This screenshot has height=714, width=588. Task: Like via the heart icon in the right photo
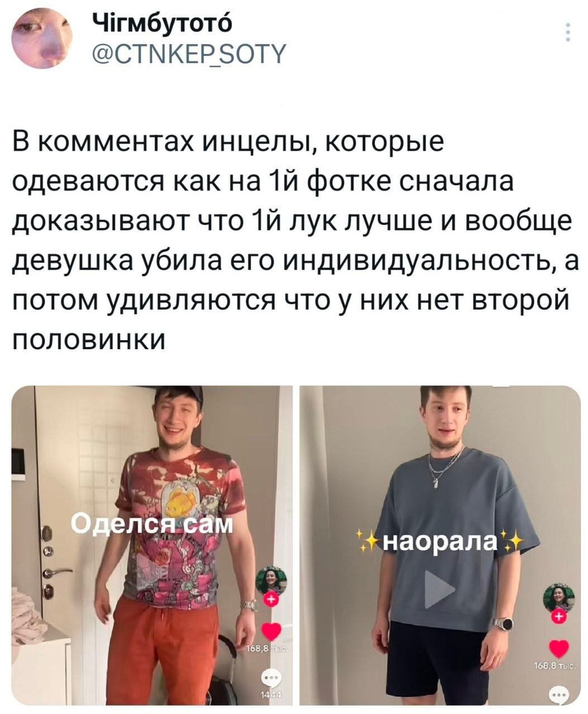[558, 649]
